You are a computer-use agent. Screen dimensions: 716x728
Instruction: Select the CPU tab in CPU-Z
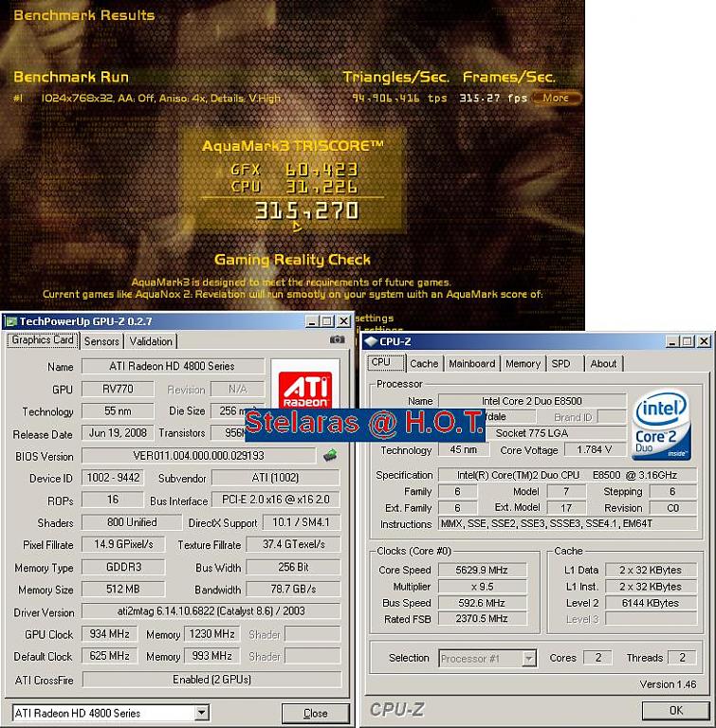(x=386, y=363)
